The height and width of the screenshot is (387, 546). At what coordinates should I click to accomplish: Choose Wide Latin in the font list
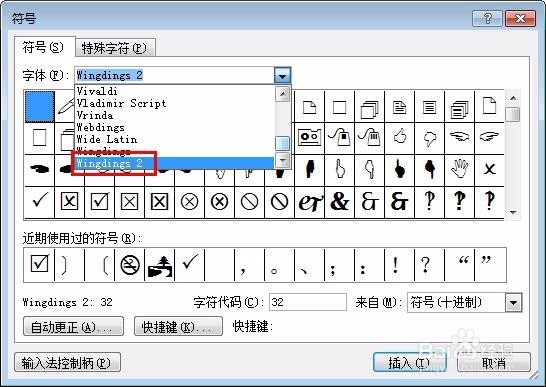174,139
